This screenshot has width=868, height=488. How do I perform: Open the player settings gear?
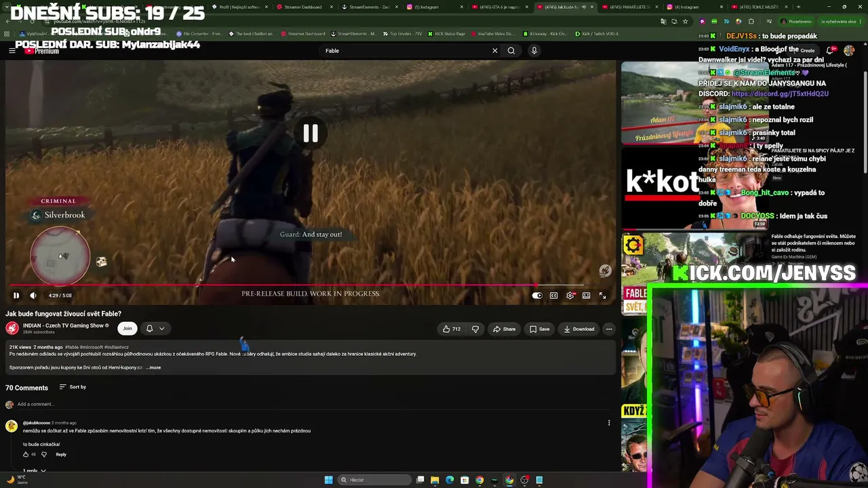[570, 296]
